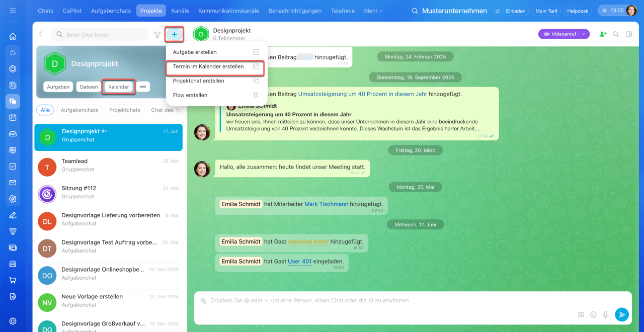Screen dimensions: 644x332
Task: Open the Telefonie tab
Action: coord(343,11)
